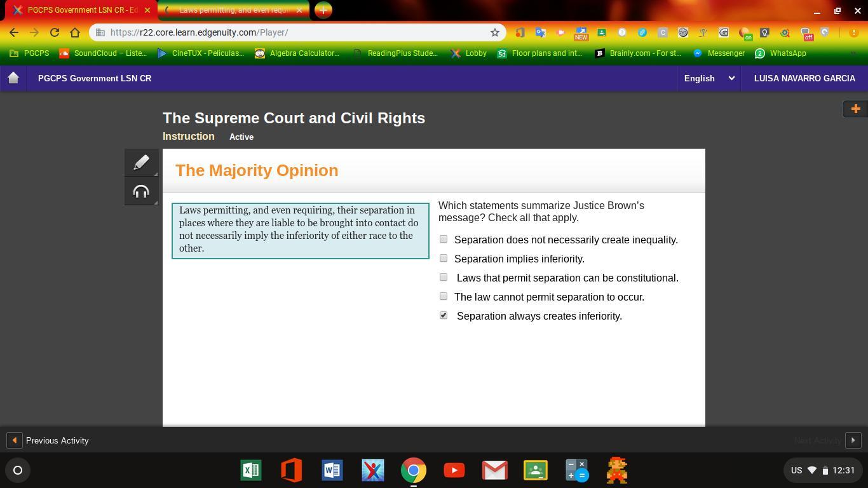This screenshot has height=488, width=868.
Task: Reload the current page
Action: click(55, 32)
